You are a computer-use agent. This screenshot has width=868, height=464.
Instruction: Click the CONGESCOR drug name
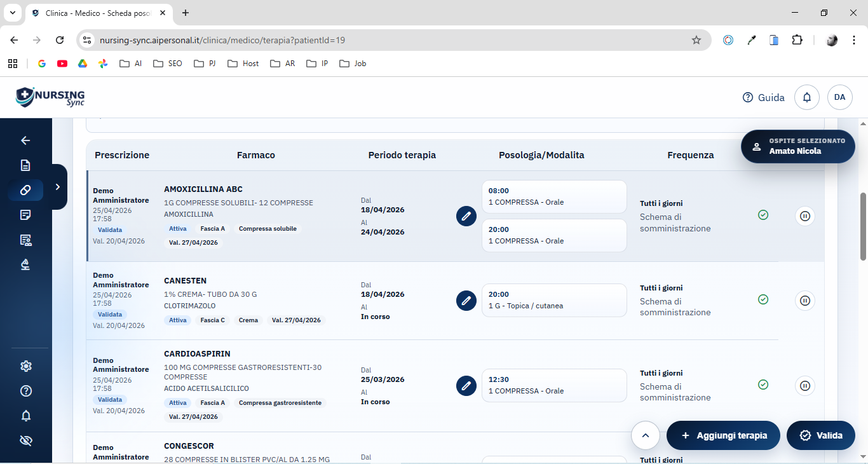tap(189, 446)
